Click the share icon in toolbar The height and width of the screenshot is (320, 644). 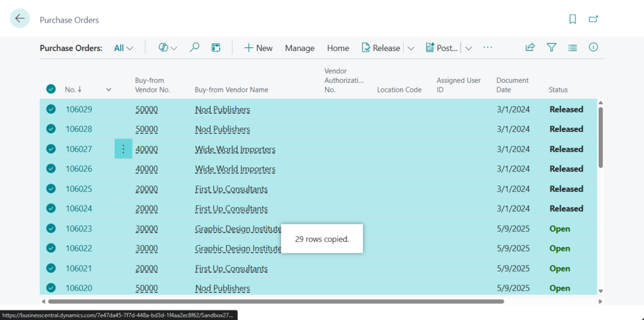[530, 48]
